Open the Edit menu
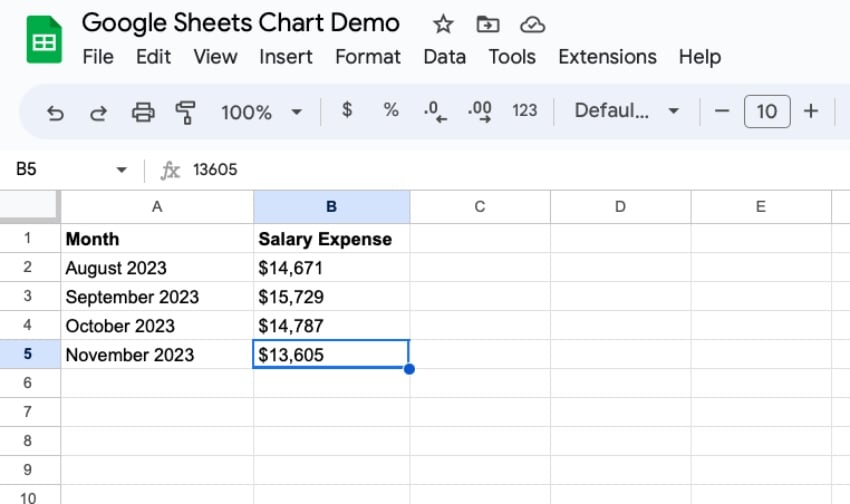Image resolution: width=850 pixels, height=504 pixels. 153,57
